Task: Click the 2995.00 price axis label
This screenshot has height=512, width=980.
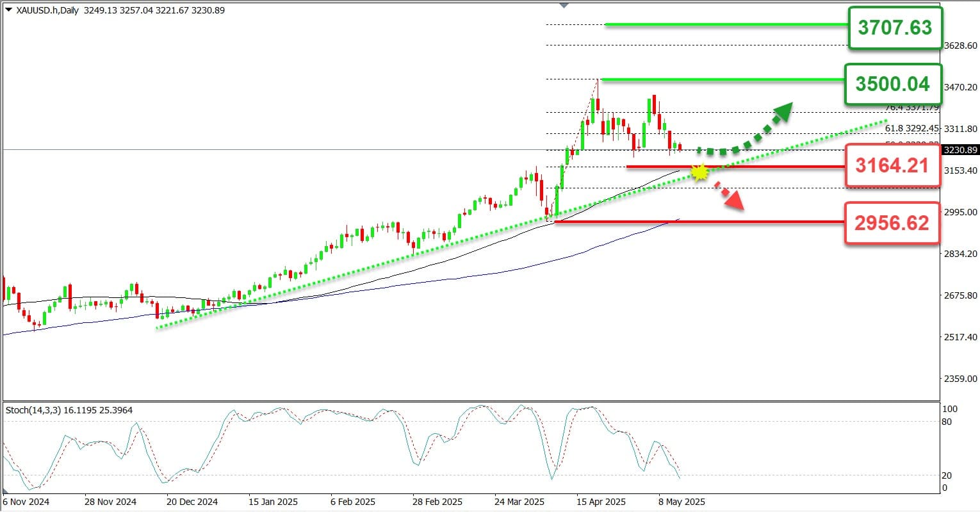Action: [x=961, y=212]
